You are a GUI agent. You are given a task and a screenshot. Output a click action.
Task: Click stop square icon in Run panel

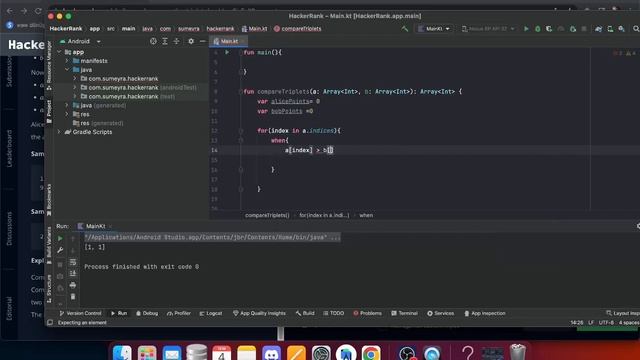tap(60, 264)
